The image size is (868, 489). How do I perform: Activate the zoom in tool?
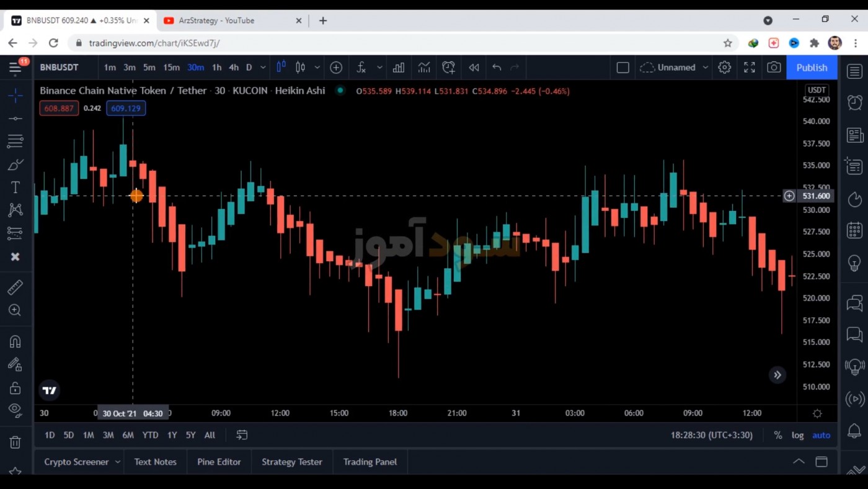15,310
